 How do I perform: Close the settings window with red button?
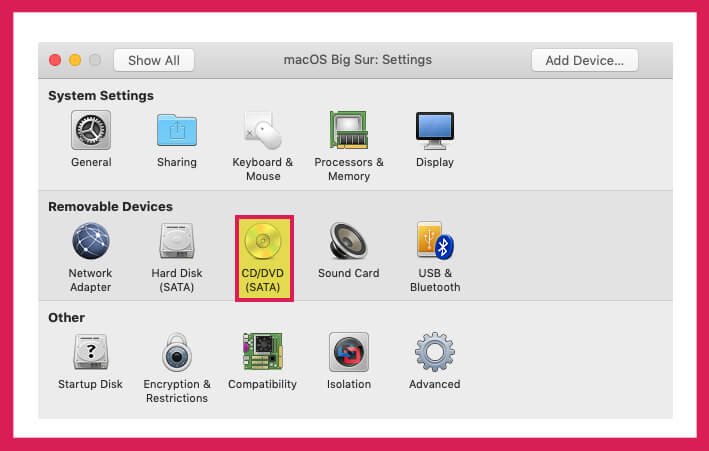pos(55,60)
